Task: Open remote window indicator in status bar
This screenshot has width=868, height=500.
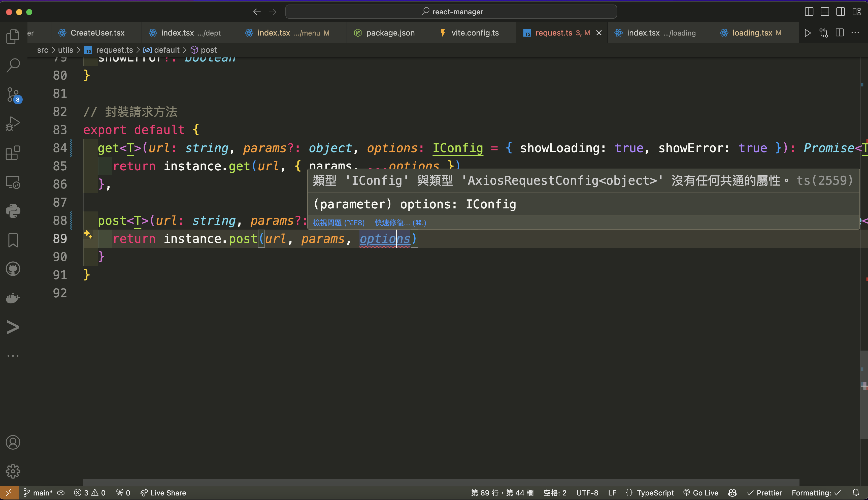Action: [9, 493]
